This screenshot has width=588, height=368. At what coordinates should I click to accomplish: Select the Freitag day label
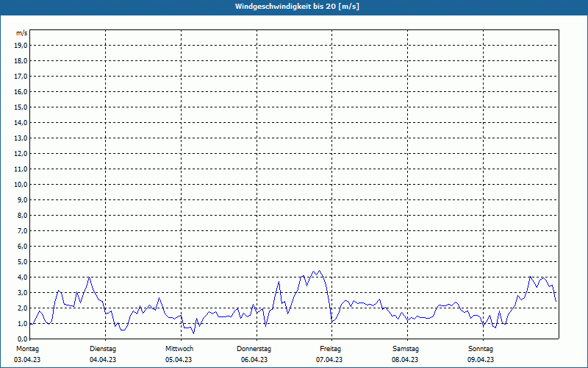pyautogui.click(x=330, y=349)
